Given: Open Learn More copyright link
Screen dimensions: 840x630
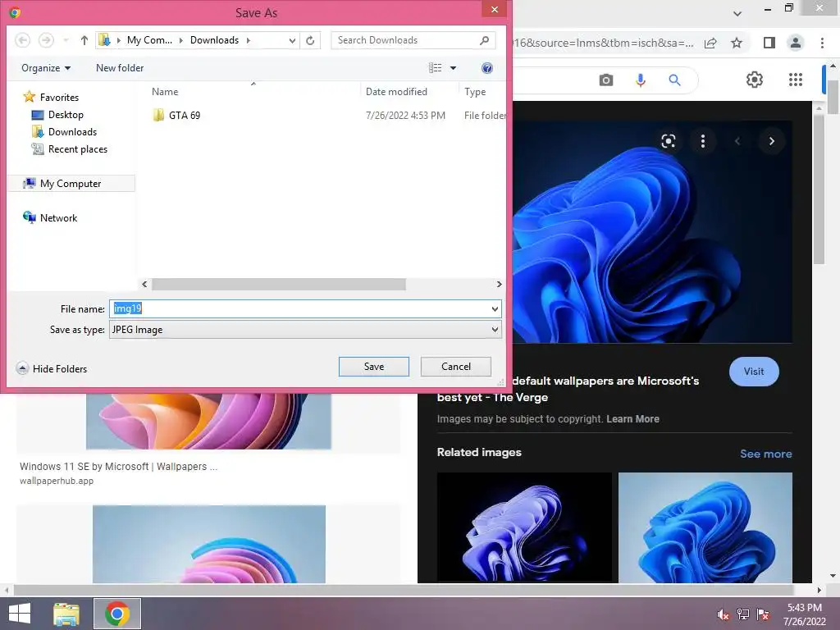Looking at the screenshot, I should [x=632, y=419].
